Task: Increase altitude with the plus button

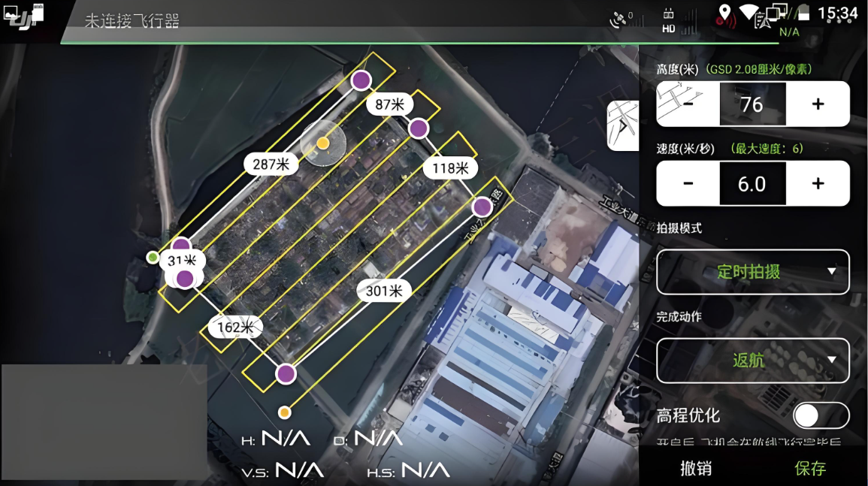Action: point(818,104)
